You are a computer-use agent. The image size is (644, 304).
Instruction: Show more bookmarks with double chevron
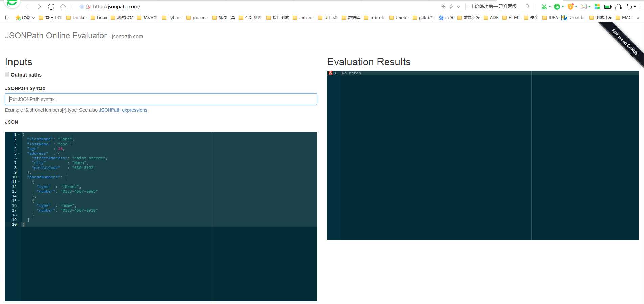(638, 18)
